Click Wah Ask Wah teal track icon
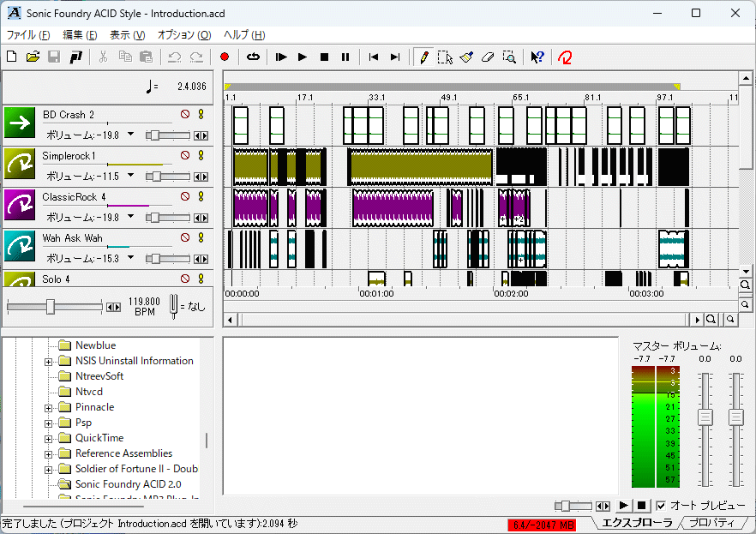 (x=20, y=246)
